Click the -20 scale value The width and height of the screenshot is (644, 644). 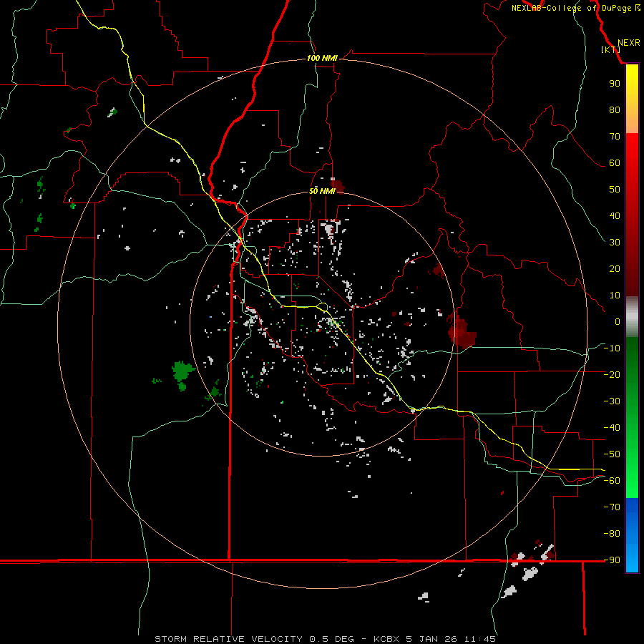point(612,375)
